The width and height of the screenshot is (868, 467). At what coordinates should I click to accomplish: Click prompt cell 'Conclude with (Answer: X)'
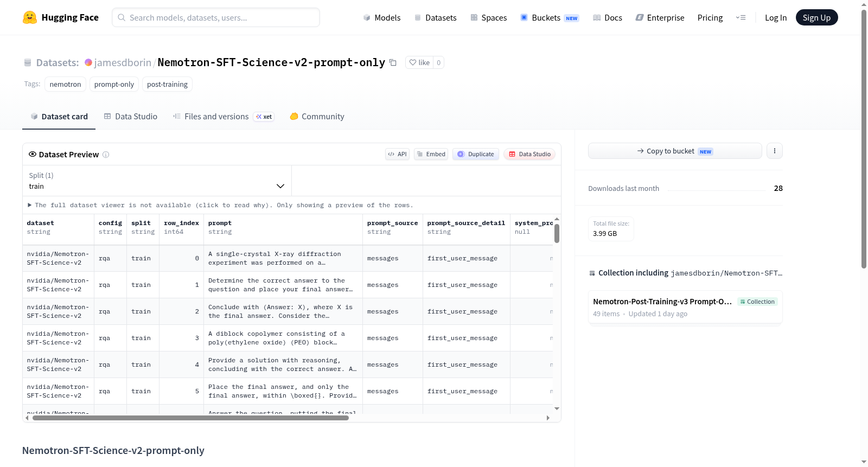[x=283, y=311]
